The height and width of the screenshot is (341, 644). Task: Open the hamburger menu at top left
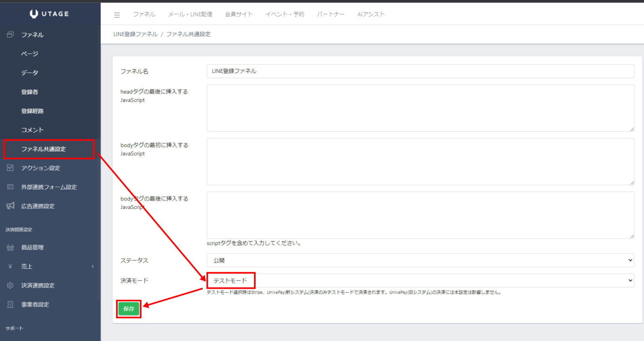[x=117, y=14]
